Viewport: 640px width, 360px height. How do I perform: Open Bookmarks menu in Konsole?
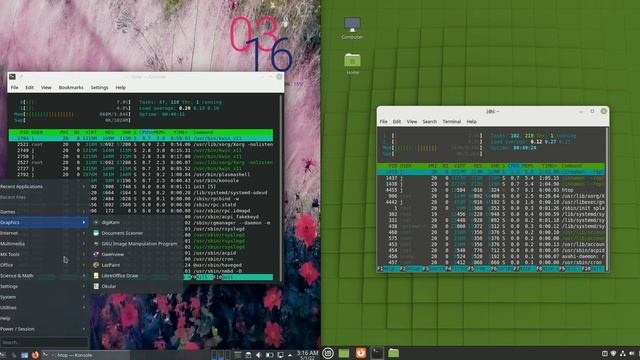[71, 87]
